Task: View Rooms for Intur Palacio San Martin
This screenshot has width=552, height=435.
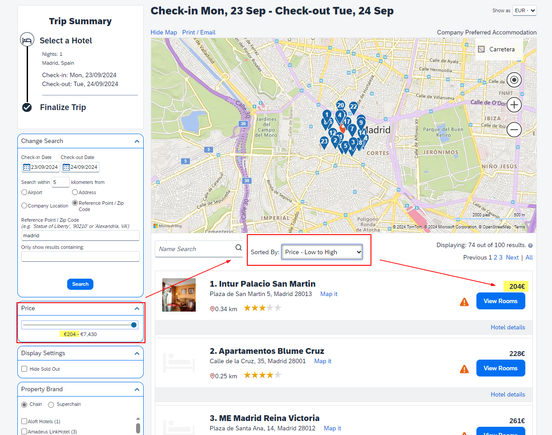Action: pyautogui.click(x=501, y=301)
